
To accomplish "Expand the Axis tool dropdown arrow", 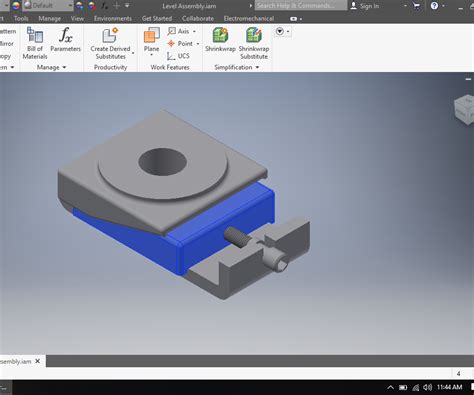I will coord(194,32).
